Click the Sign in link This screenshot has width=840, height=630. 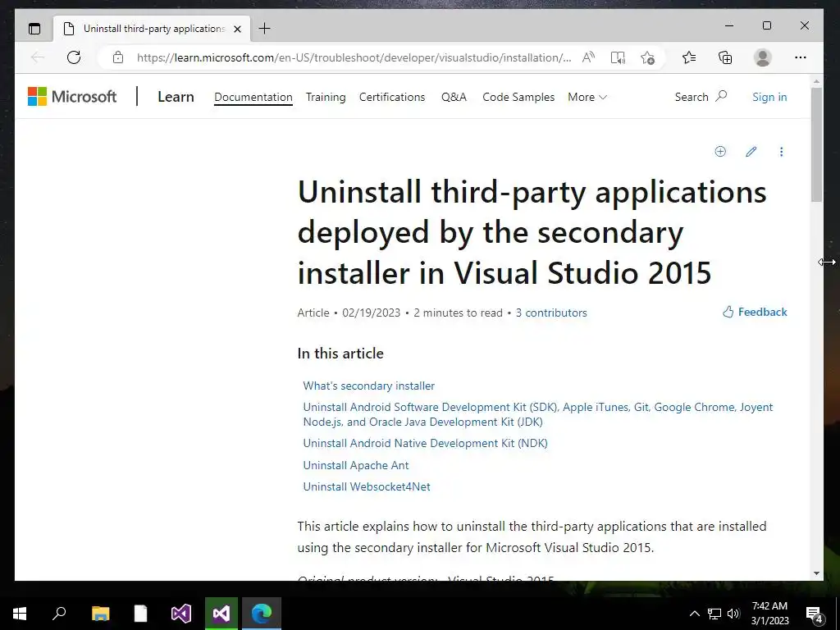[x=769, y=97]
